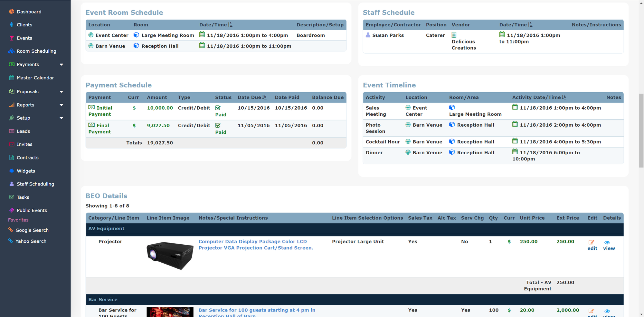The image size is (644, 317).
Task: Click the Dashboard icon in sidebar
Action: pyautogui.click(x=12, y=12)
